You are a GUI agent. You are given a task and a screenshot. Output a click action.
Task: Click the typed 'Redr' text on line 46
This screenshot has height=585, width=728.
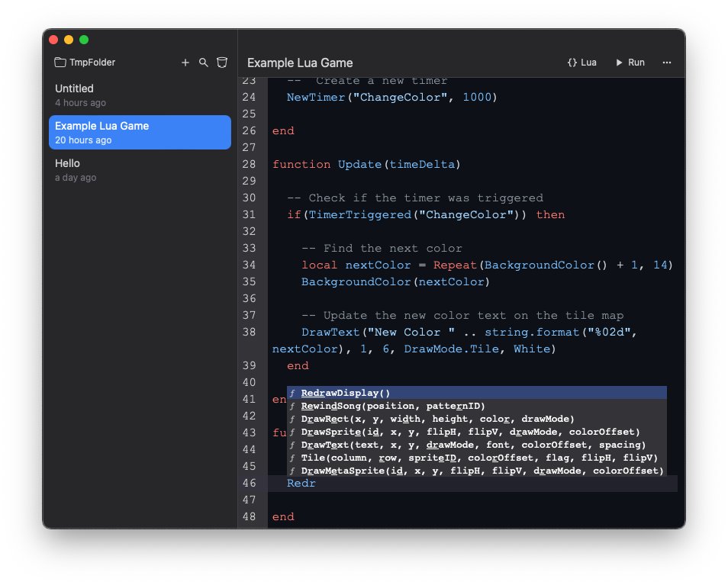click(x=301, y=483)
